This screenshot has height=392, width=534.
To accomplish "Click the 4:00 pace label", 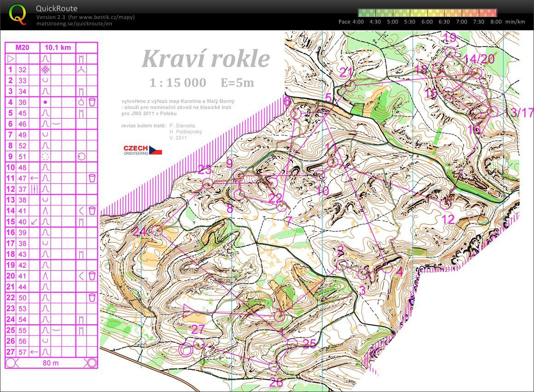I will coord(358,22).
